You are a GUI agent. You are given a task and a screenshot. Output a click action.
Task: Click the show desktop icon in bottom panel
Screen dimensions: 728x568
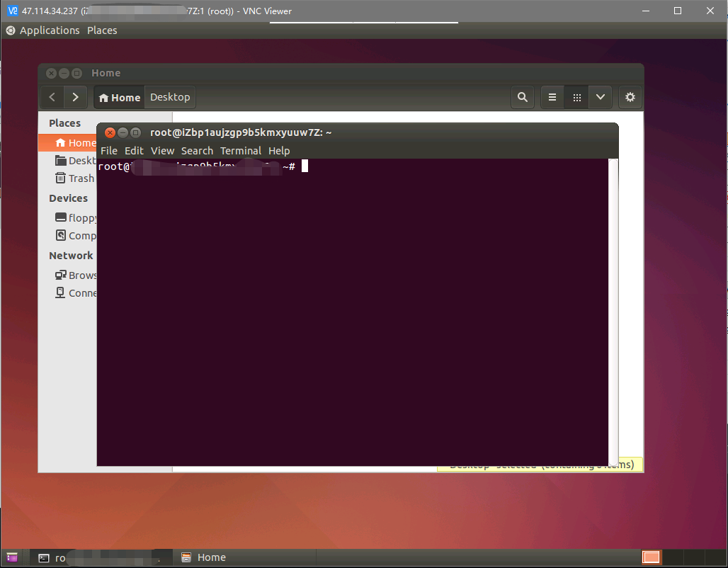12,557
